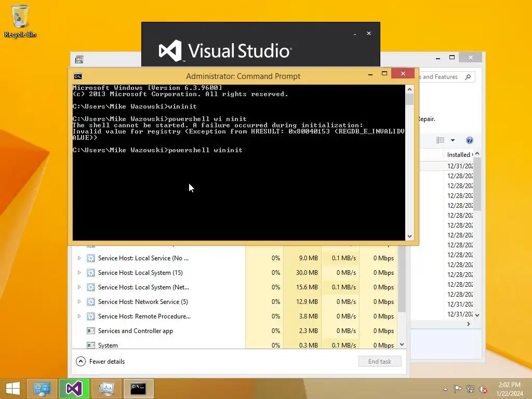Click the End task button
This screenshot has width=532, height=399.
pyautogui.click(x=380, y=362)
